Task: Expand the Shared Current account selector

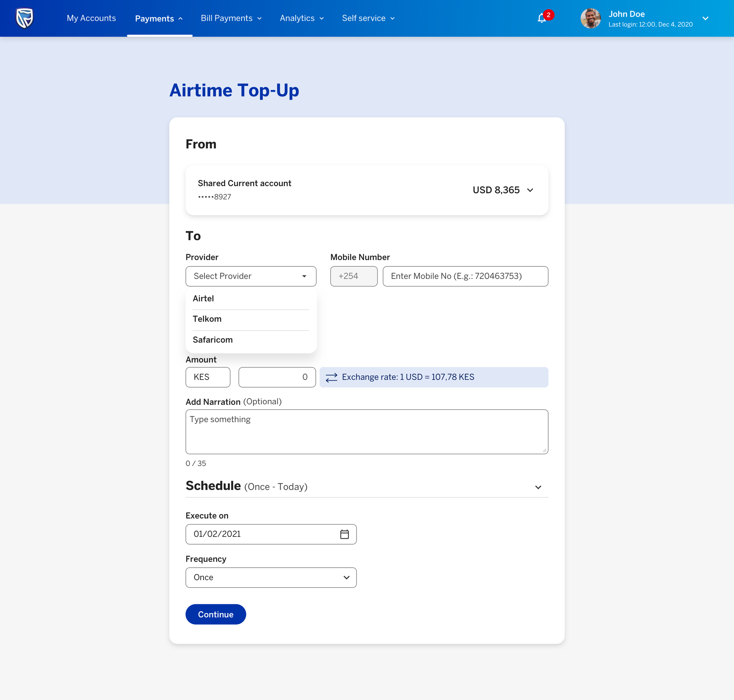Action: (x=530, y=190)
